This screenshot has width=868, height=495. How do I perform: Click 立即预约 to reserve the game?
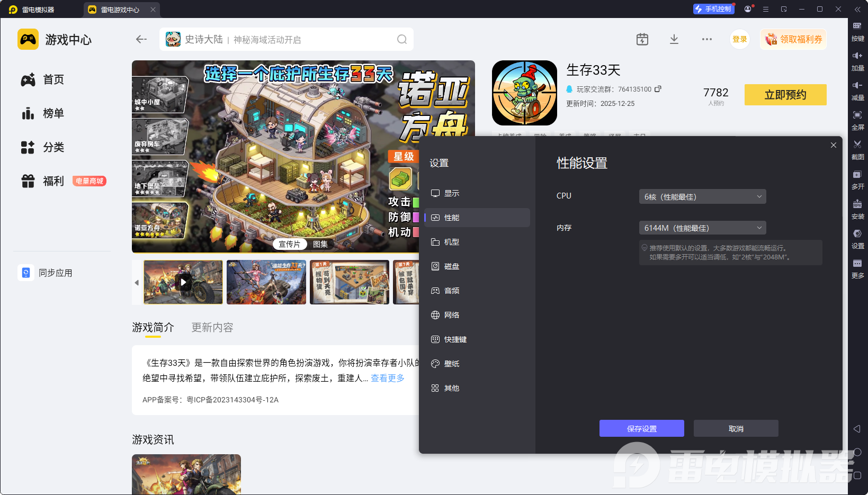point(785,95)
